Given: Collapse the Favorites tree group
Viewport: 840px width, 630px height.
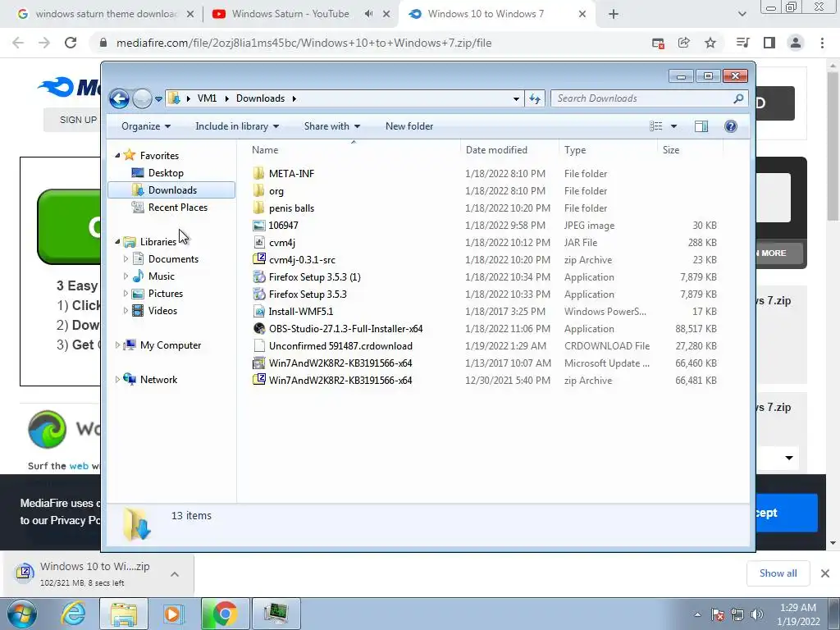Looking at the screenshot, I should click(117, 156).
